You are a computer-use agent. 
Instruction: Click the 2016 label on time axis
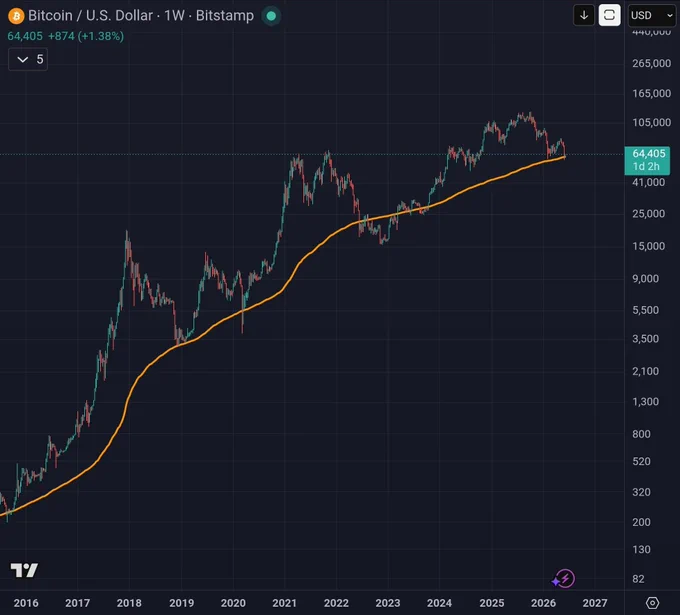(26, 603)
